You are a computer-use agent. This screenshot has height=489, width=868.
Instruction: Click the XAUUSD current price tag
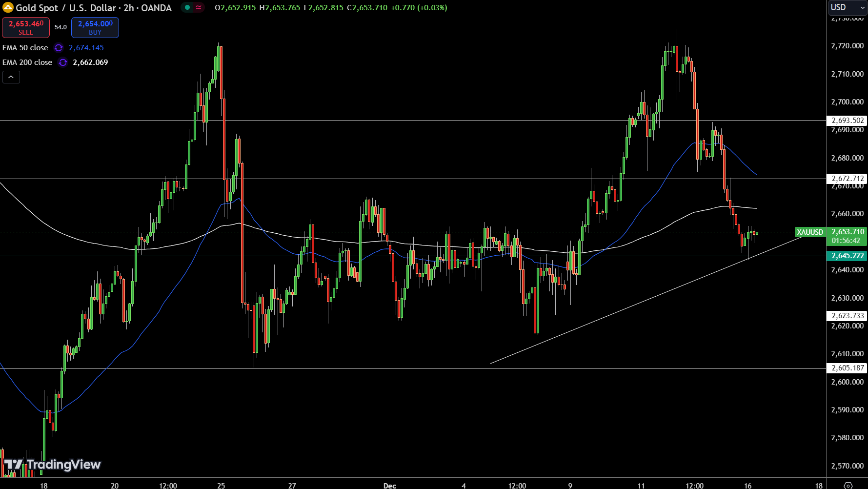(810, 232)
